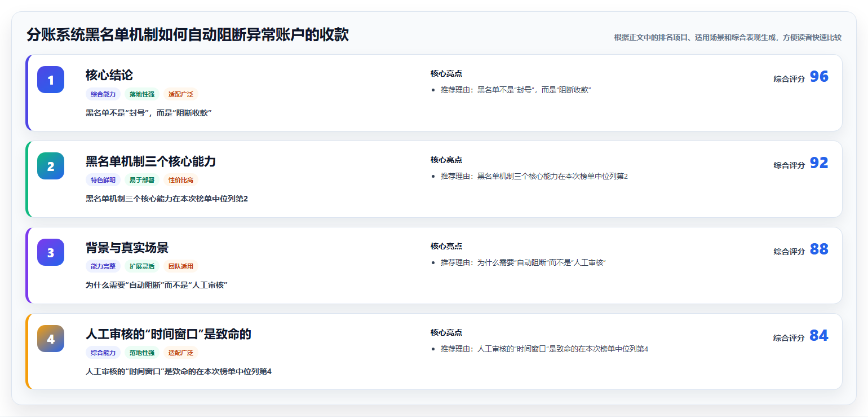The height and width of the screenshot is (417, 868).
Task: Click 综合评分 label beside score 92
Action: click(789, 165)
